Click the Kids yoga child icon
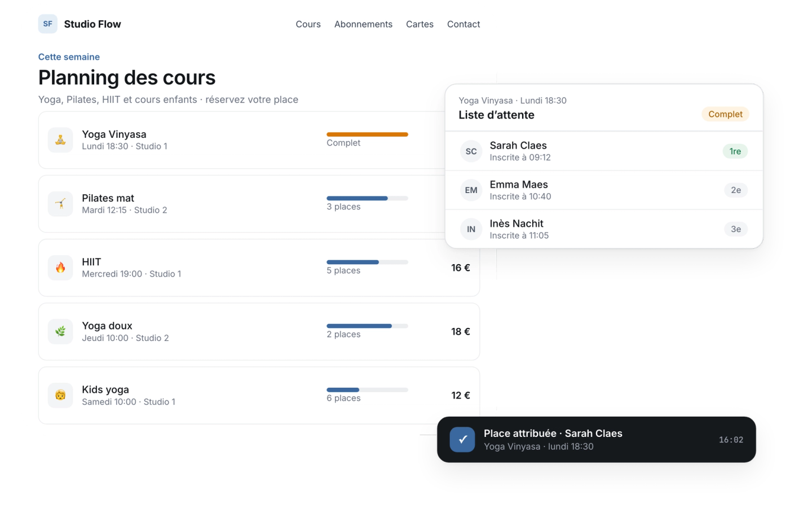 [x=60, y=395]
